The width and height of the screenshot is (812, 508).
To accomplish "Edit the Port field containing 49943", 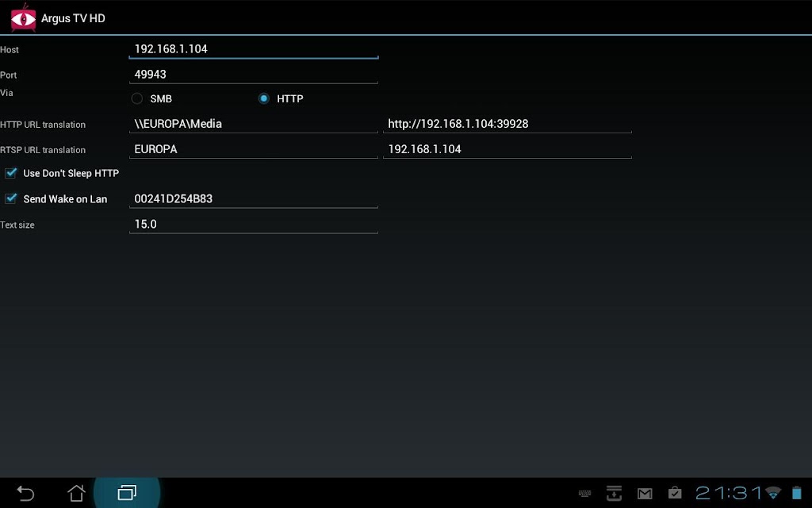I will tap(253, 74).
